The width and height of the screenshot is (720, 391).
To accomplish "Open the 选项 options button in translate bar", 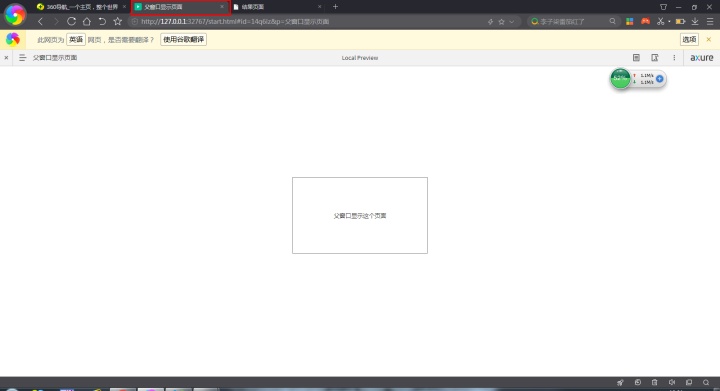I will [x=689, y=39].
